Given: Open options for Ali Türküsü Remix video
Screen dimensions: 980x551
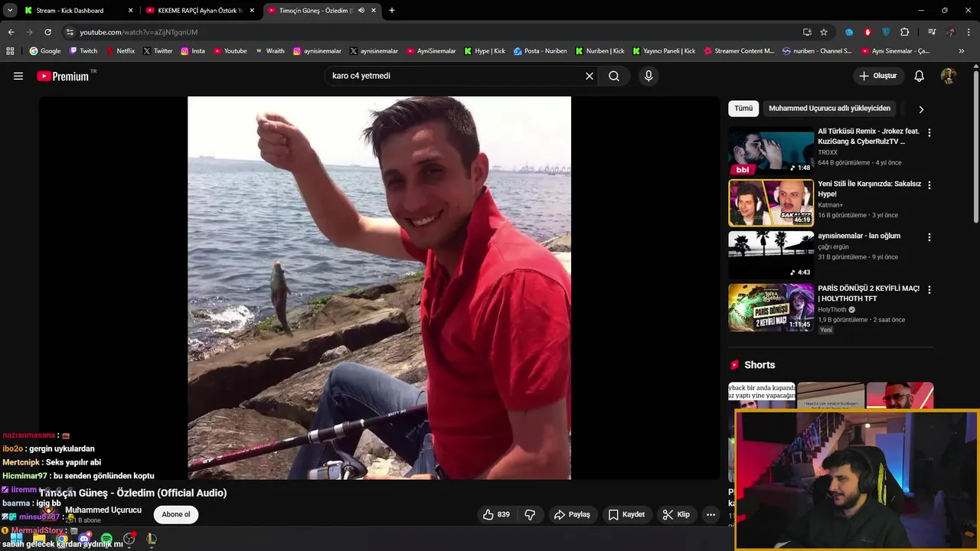Looking at the screenshot, I should pos(929,132).
